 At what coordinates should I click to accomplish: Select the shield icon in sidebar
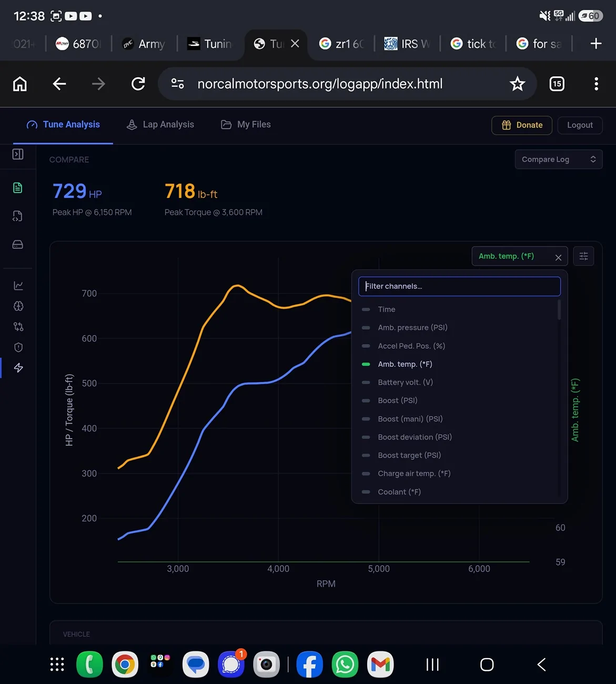18,347
